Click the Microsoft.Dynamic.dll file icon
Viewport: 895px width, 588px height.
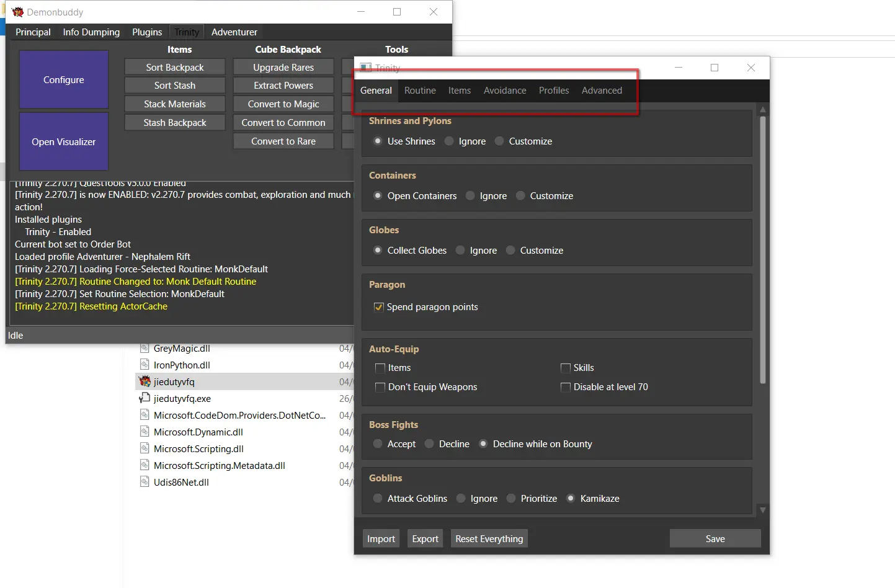point(145,432)
